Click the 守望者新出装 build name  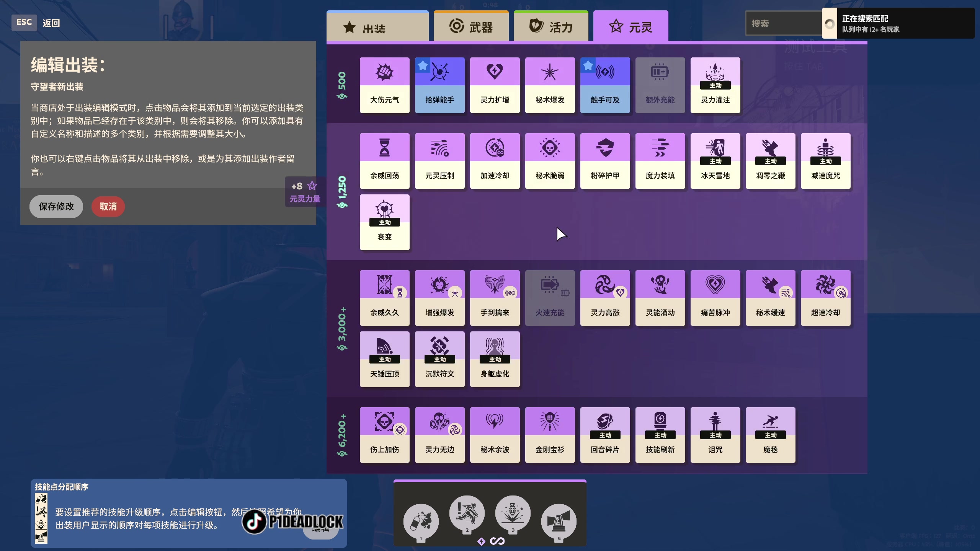click(x=57, y=87)
